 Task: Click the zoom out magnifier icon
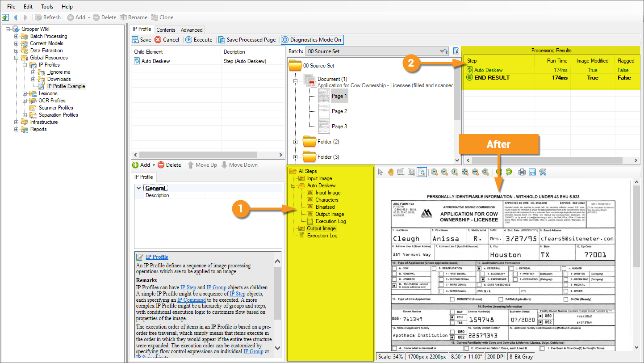(444, 172)
